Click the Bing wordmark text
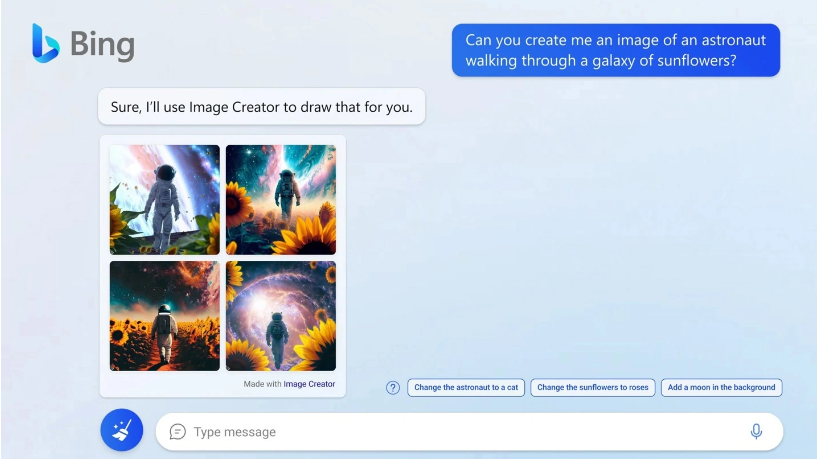The height and width of the screenshot is (459, 817). 102,45
